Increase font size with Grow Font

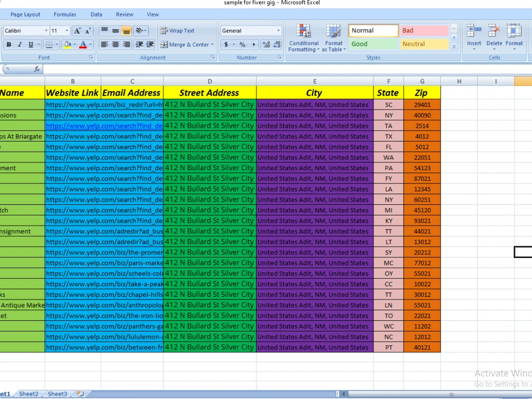pyautogui.click(x=77, y=31)
